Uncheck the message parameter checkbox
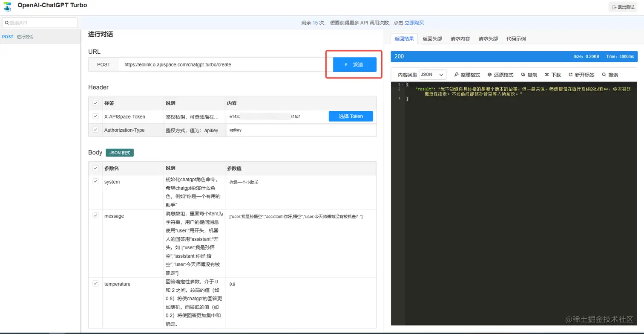 (95, 215)
